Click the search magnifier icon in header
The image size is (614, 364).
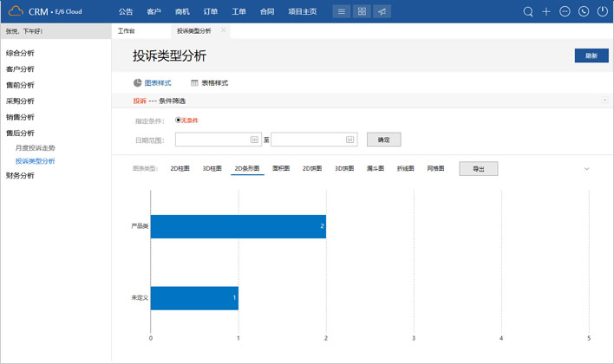528,12
